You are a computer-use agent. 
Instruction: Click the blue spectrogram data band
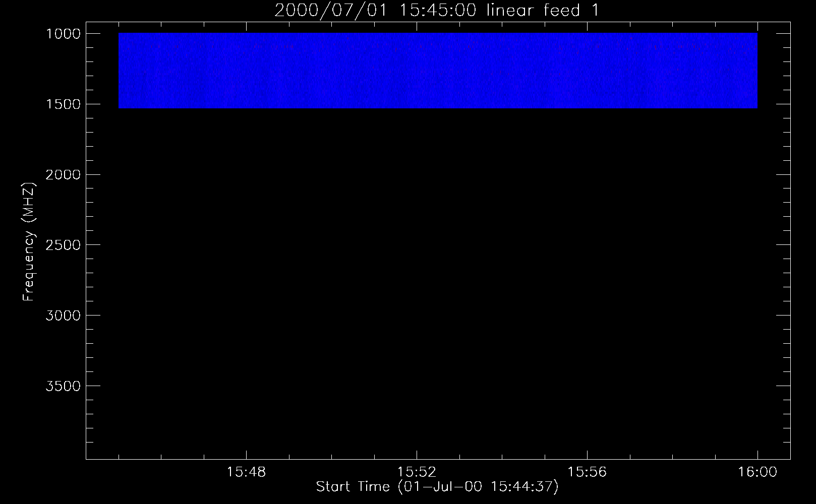(438, 71)
